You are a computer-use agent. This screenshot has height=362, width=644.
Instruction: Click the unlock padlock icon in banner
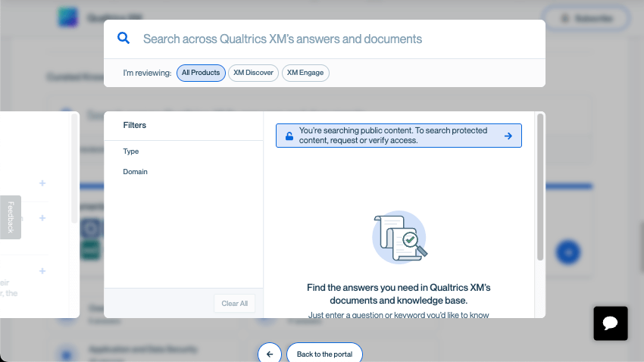tap(289, 136)
